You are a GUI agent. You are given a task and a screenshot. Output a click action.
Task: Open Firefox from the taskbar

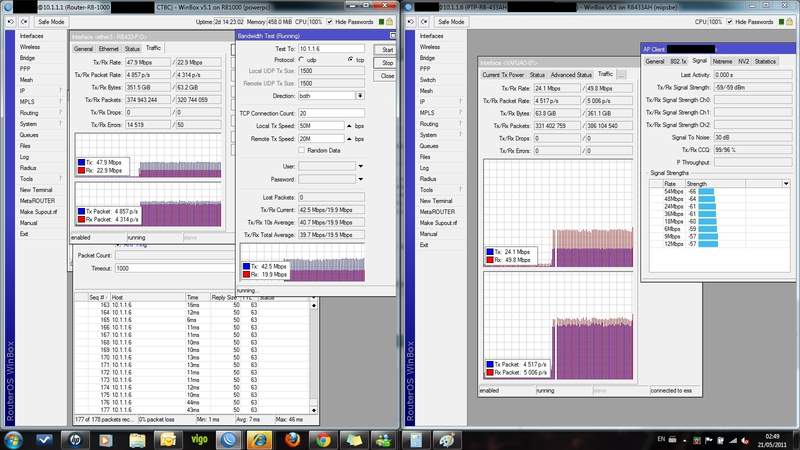[292, 440]
